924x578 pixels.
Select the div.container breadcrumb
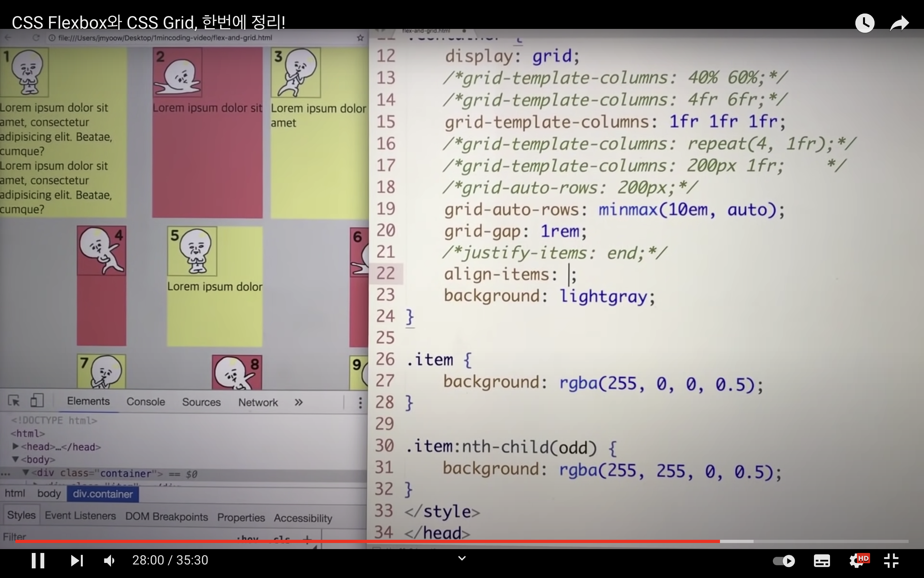(103, 494)
